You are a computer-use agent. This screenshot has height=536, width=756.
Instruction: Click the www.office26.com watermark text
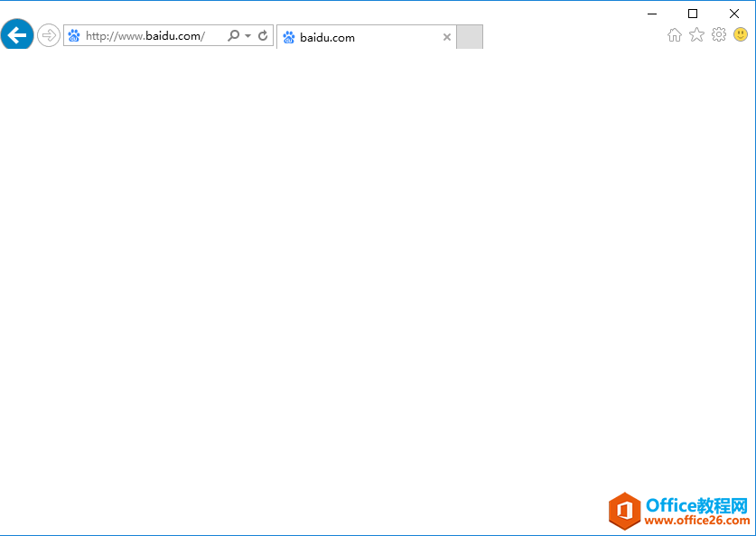[x=698, y=521]
